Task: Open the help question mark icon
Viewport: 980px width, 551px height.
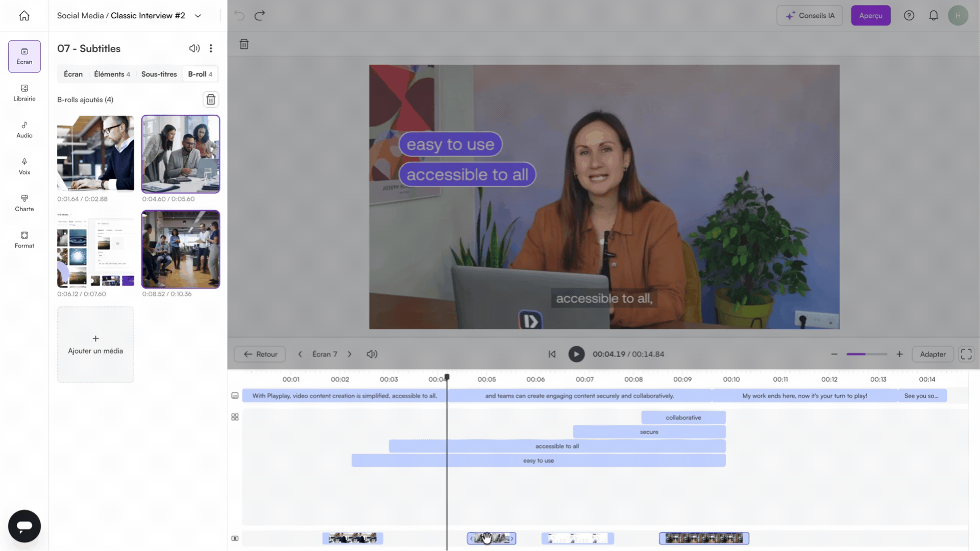Action: pos(909,16)
